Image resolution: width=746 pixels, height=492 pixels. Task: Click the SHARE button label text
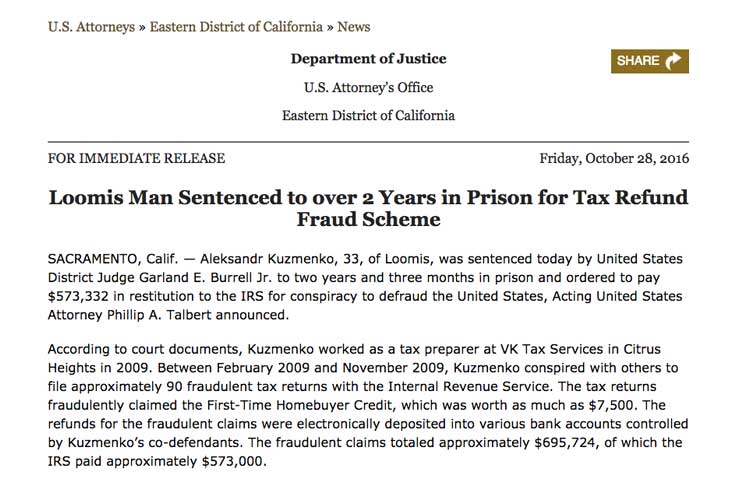[638, 61]
